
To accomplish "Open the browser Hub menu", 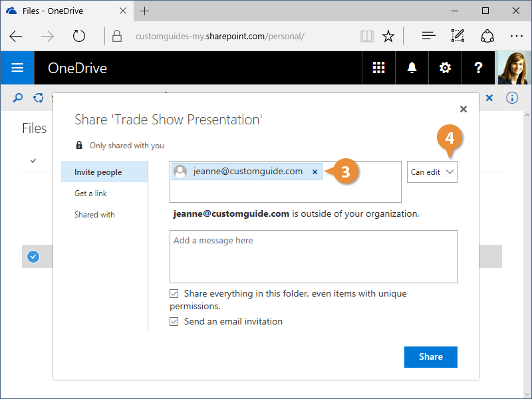I will 429,36.
